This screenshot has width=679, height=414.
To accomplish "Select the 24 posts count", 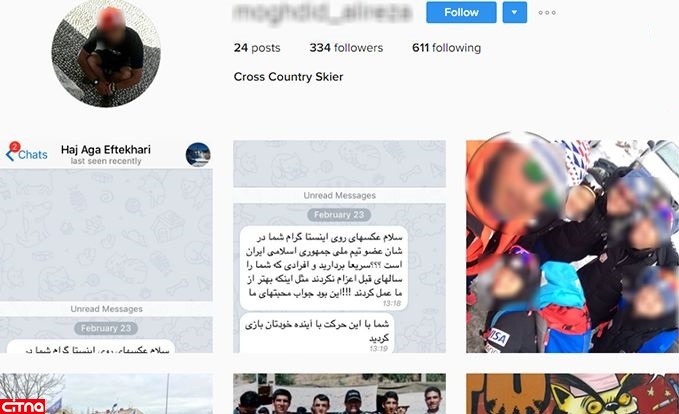I will pos(257,48).
